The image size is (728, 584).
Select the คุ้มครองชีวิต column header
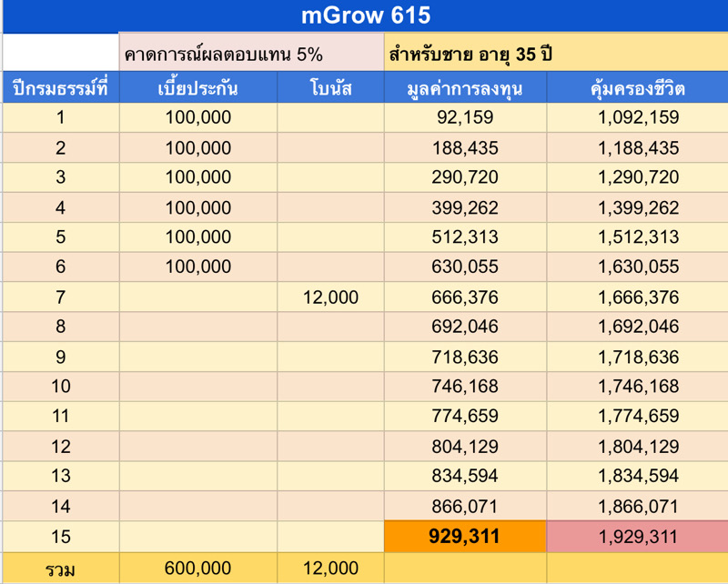(x=637, y=87)
